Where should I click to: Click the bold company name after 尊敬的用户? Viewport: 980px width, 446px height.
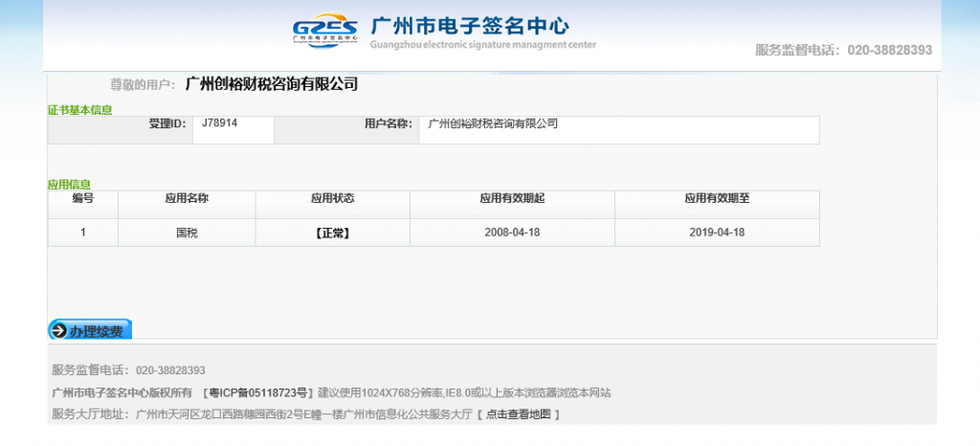[x=271, y=84]
